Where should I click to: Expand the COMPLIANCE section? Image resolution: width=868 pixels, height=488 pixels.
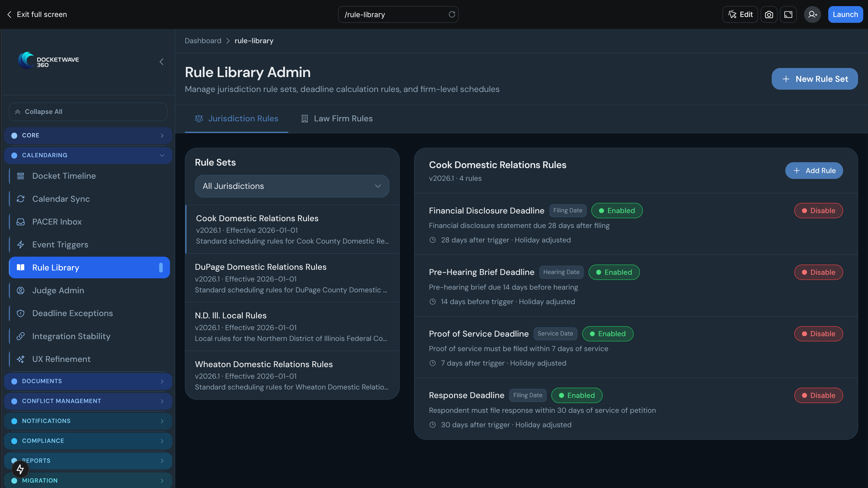(88, 441)
